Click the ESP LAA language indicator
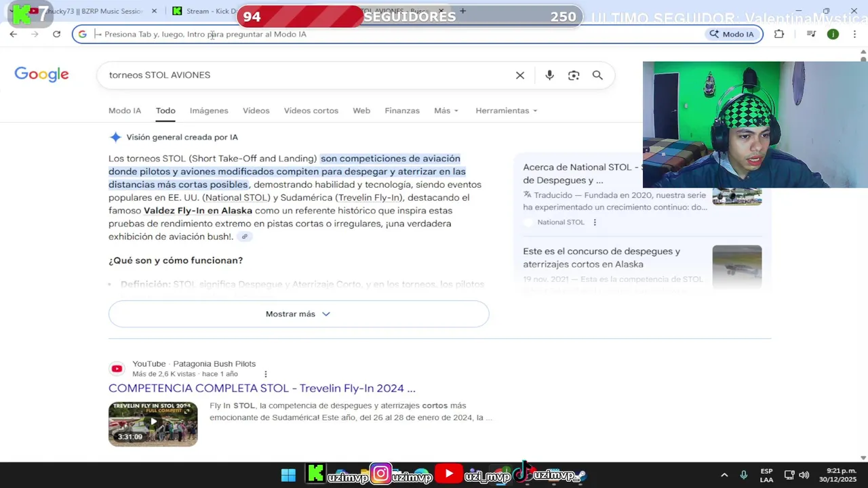Viewport: 868px width, 488px height. 766,475
